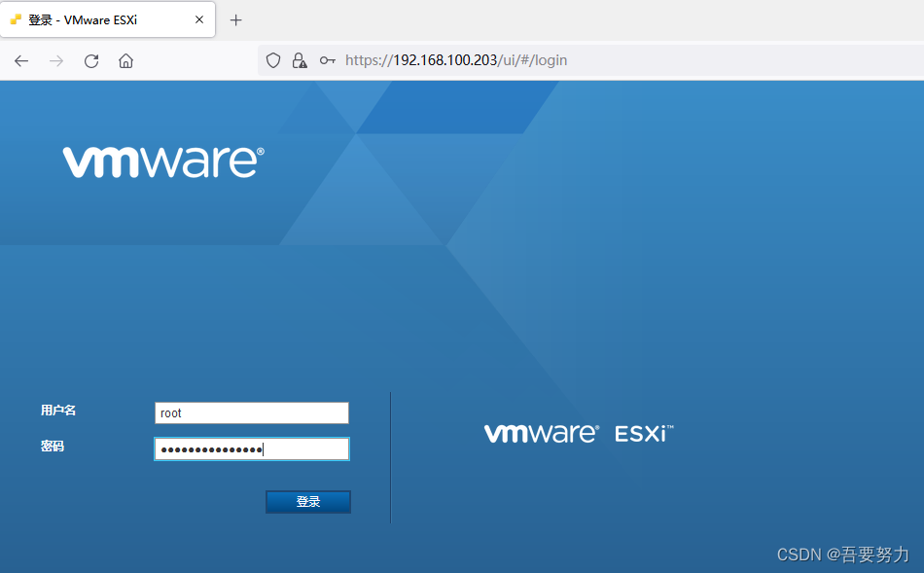Open the tracking protection shield icon
Screen dimensions: 924x573
pos(273,60)
